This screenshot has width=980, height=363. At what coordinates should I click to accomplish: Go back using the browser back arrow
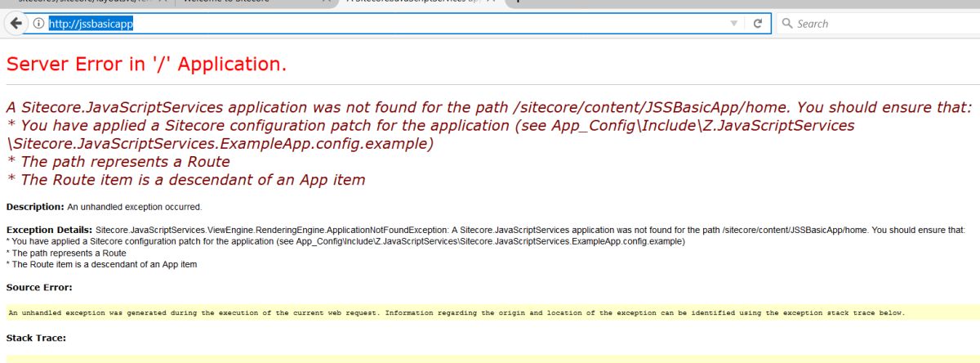coord(15,24)
